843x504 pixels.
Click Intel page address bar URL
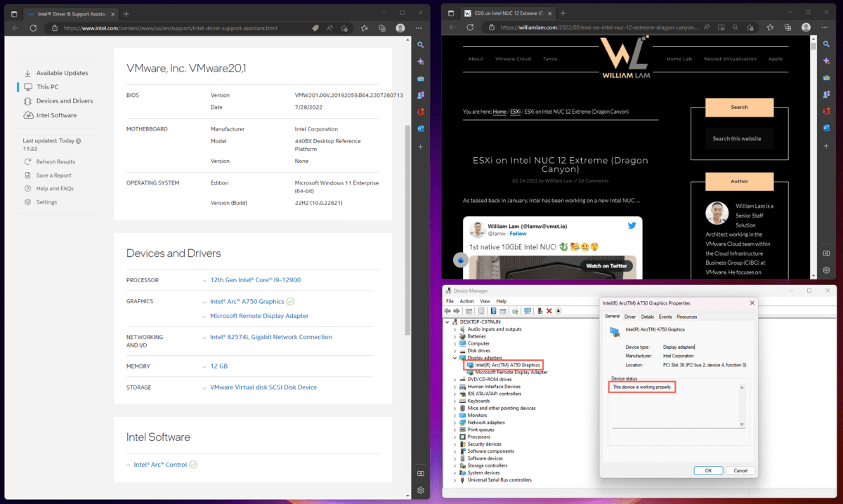(169, 28)
